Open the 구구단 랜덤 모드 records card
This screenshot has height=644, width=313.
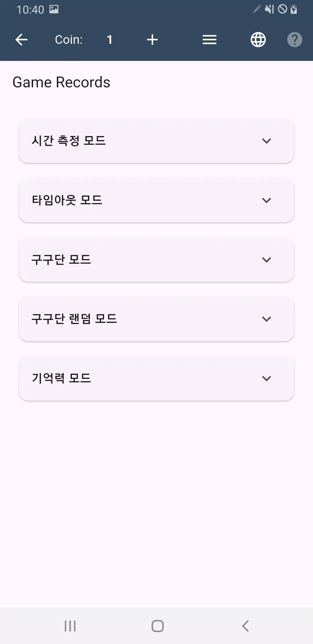click(x=156, y=319)
